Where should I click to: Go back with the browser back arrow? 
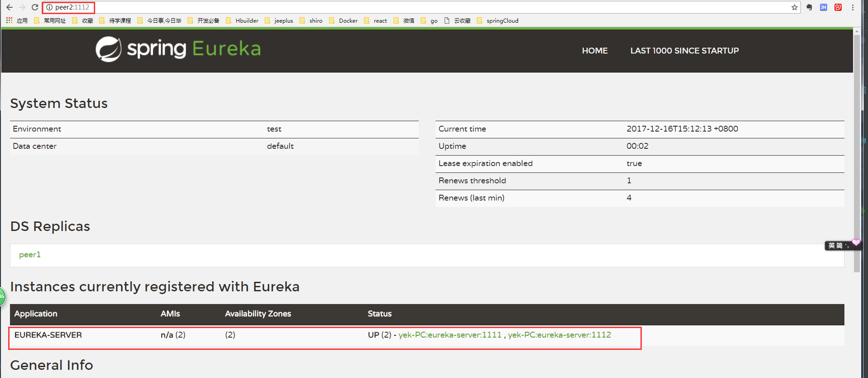(x=10, y=7)
